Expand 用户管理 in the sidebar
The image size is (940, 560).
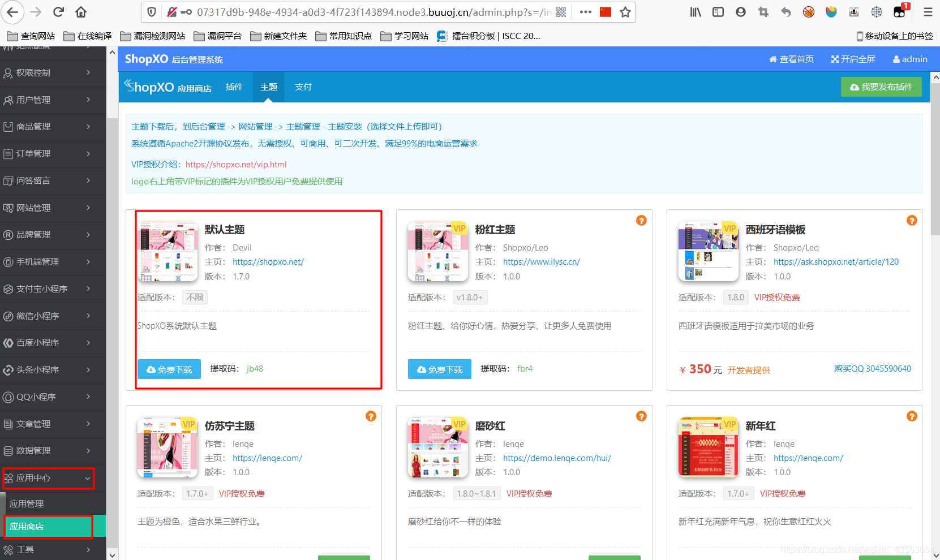coord(53,100)
